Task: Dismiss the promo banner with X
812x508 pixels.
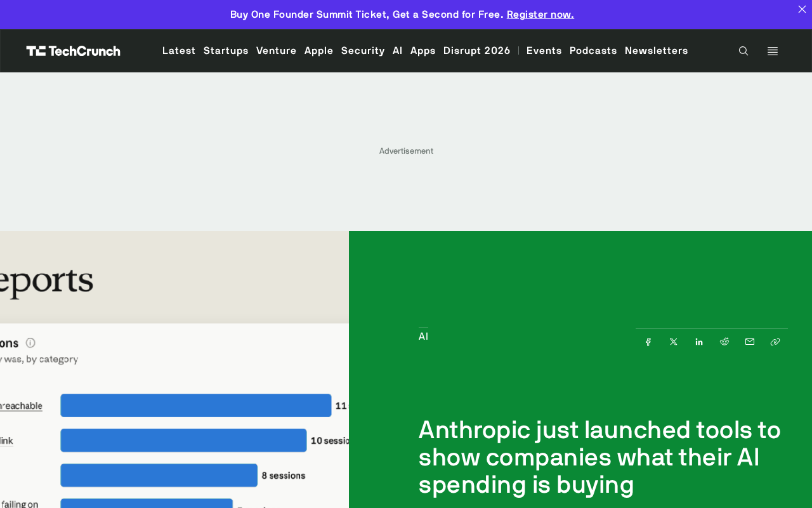Action: (802, 9)
